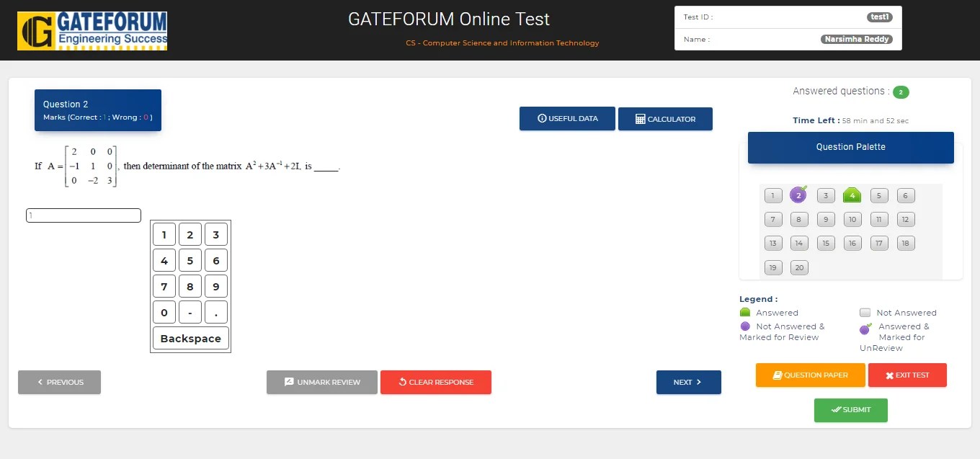Select question 20 in the palette
This screenshot has width=980, height=459.
tap(798, 267)
